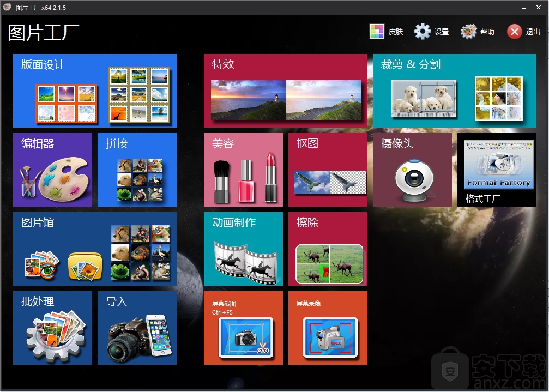549x392 pixels.
Task: Open the 皮肤 skin color grid icon
Action: (x=377, y=32)
